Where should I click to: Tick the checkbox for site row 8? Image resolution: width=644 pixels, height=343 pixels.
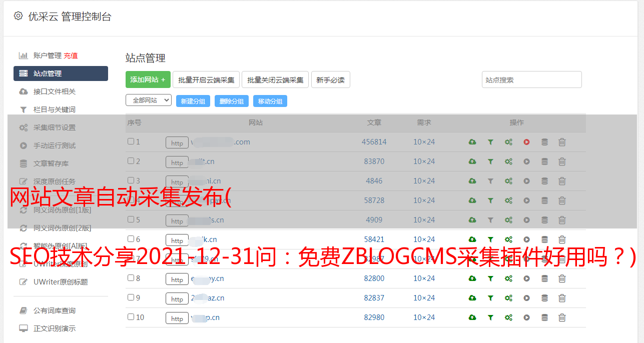click(131, 278)
